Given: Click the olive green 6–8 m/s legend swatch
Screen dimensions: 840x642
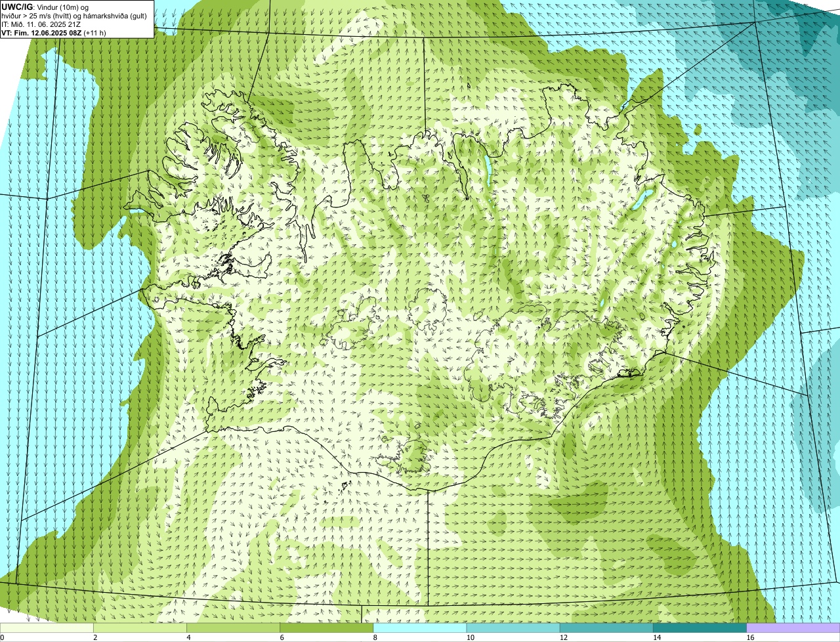Looking at the screenshot, I should pos(326,628).
